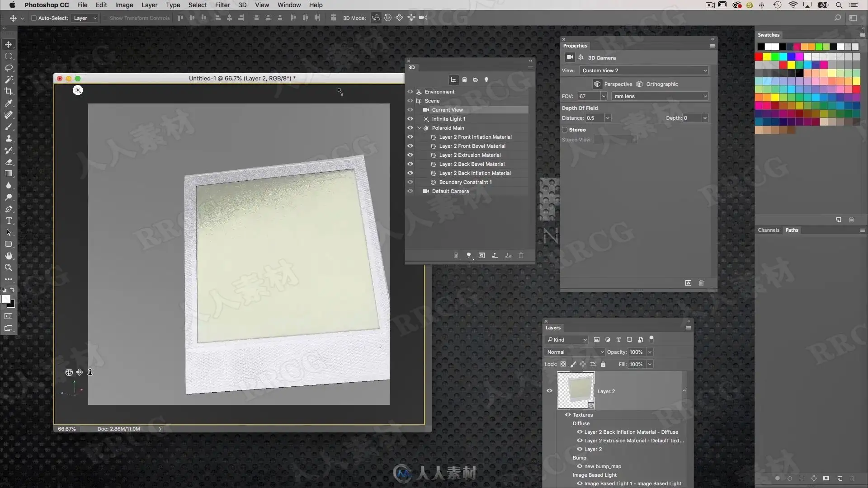The image size is (868, 488).
Task: Switch to the Channels tab
Action: coord(768,230)
